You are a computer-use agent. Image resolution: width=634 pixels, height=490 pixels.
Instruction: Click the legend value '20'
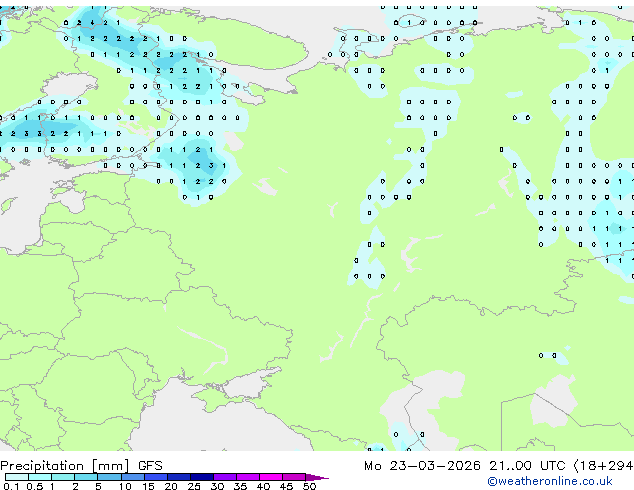click(x=171, y=486)
